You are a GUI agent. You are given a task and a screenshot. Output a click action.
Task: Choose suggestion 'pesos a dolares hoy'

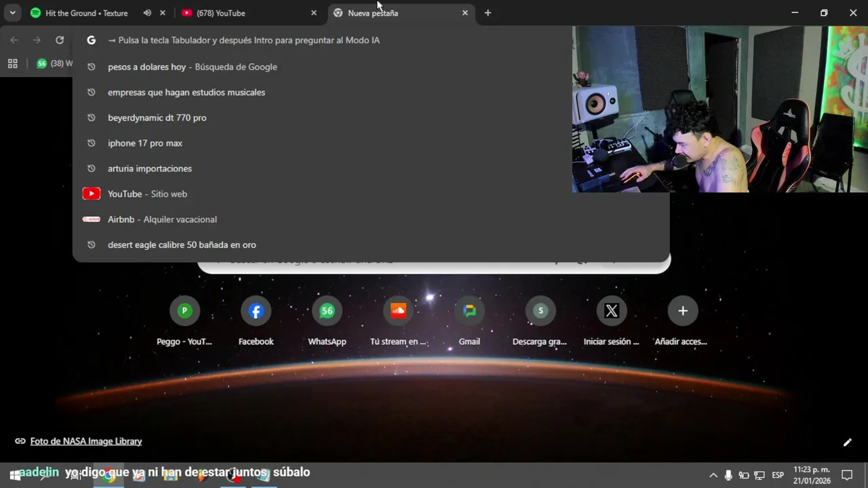click(x=371, y=67)
